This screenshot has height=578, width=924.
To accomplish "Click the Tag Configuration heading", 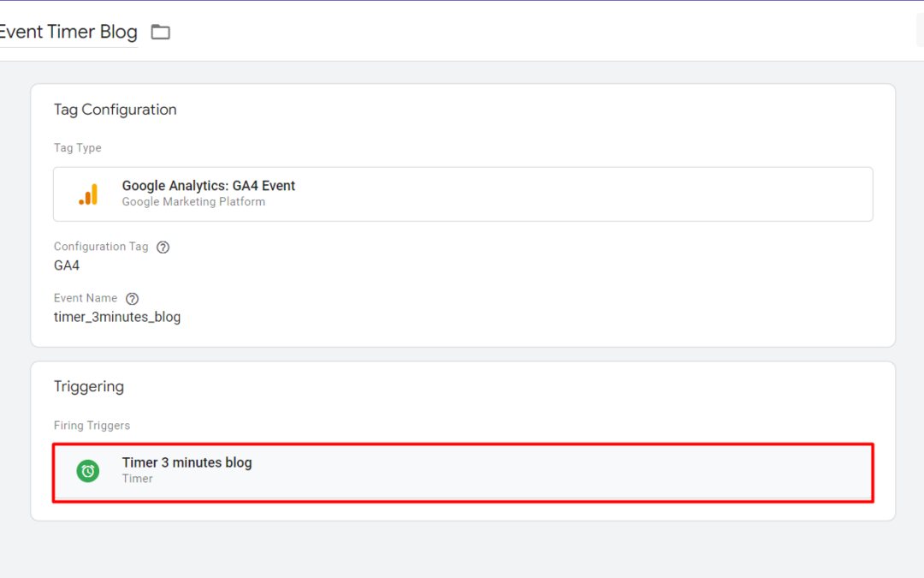I will [115, 110].
